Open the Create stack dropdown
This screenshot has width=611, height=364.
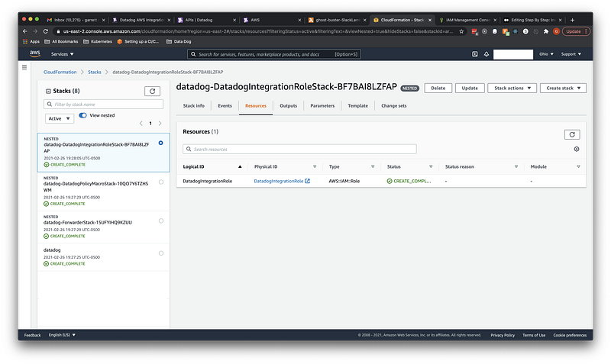click(x=563, y=88)
